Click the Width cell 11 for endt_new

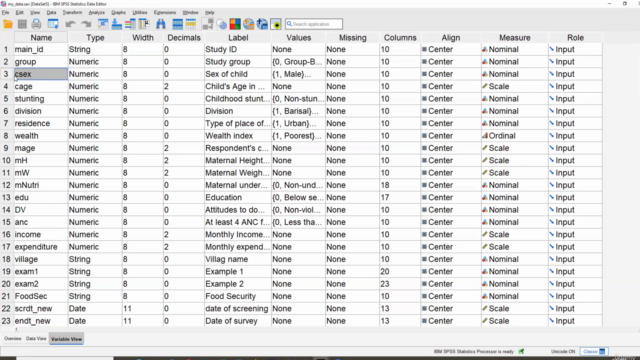142,321
